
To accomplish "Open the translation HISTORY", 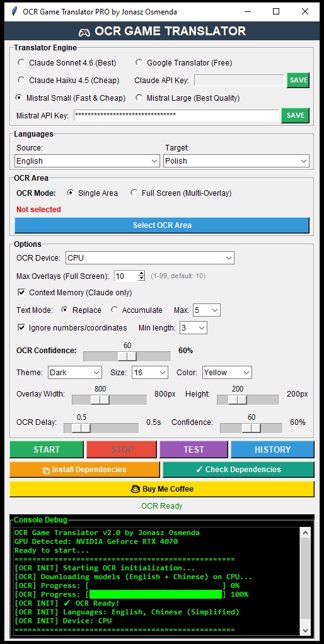I will pos(272,449).
